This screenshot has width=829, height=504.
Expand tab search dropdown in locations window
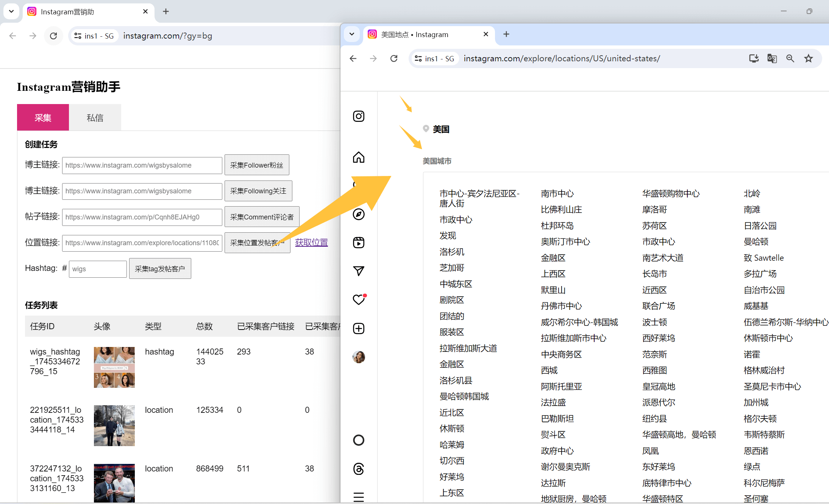click(x=352, y=34)
